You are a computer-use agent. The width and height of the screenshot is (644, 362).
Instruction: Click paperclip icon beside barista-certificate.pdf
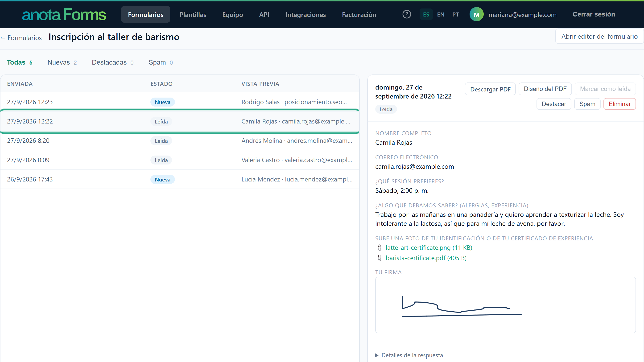point(380,258)
